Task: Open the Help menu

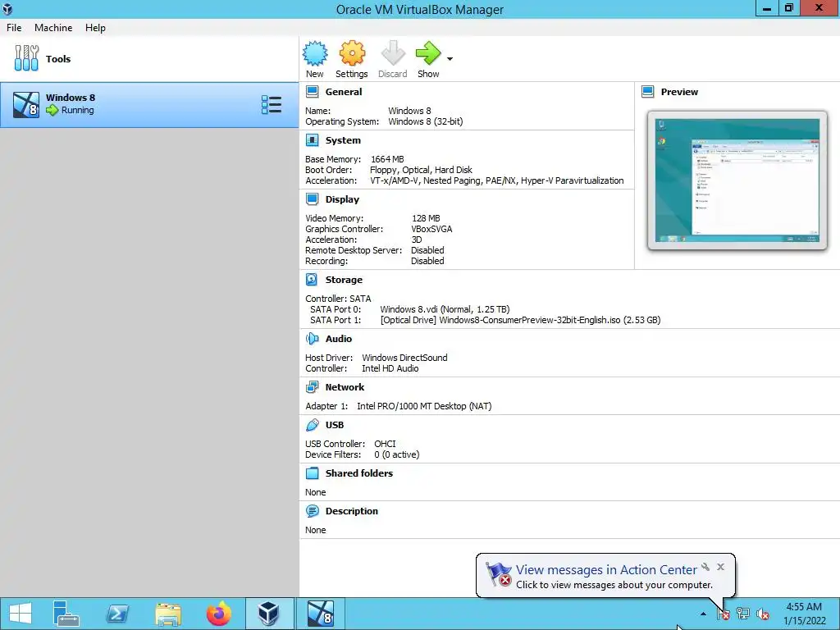Action: coord(95,28)
